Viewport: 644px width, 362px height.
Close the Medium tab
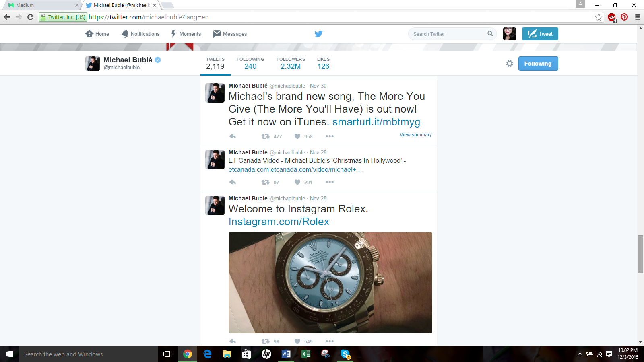[77, 5]
